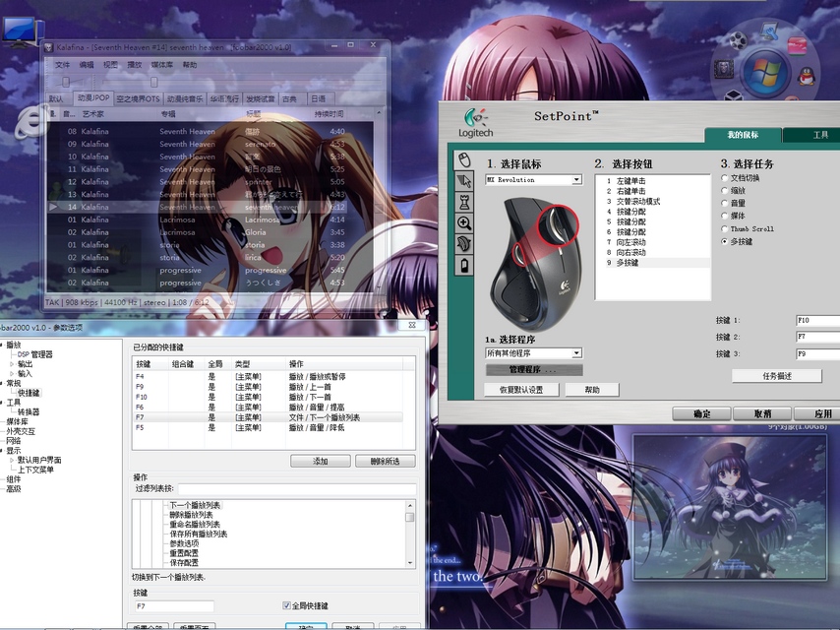Image resolution: width=840 pixels, height=630 pixels.
Task: Select 3 交替滚动模式 in button list
Action: click(x=653, y=202)
